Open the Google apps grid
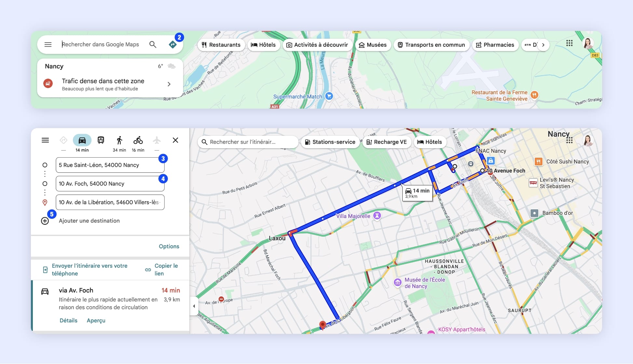Screen dimensions: 633x364 (569, 43)
